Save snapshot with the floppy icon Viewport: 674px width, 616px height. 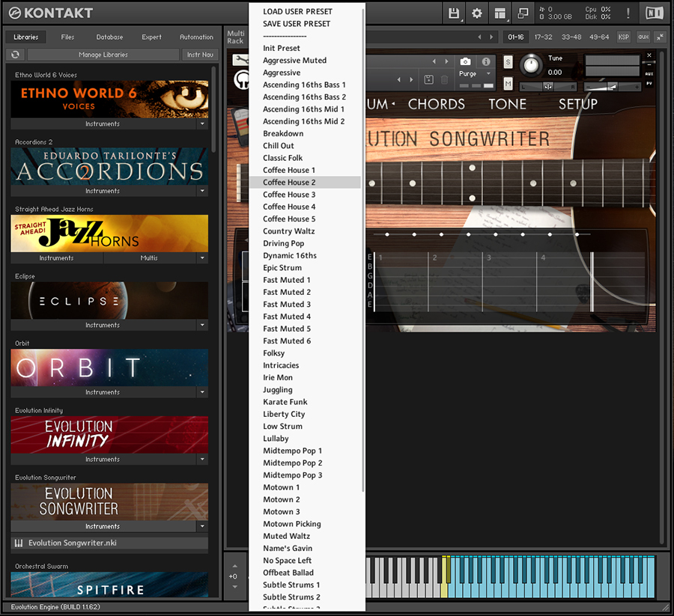pos(428,79)
